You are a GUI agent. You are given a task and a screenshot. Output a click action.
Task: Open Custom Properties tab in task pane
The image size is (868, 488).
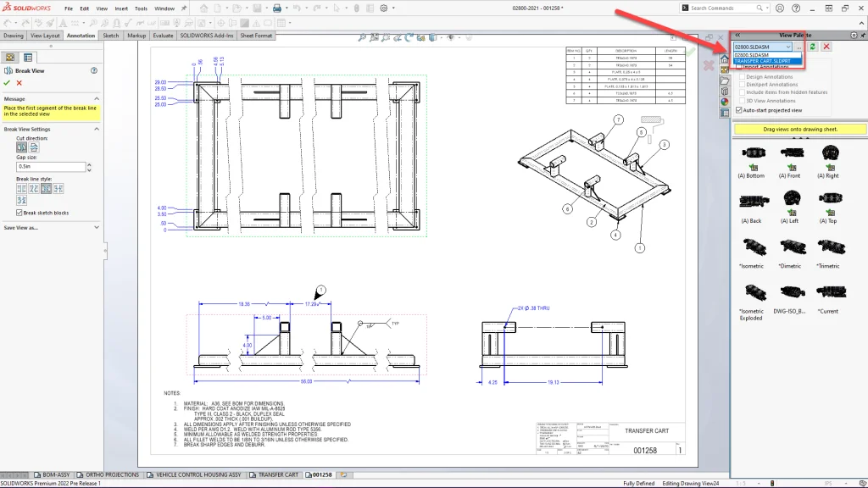[x=725, y=113]
